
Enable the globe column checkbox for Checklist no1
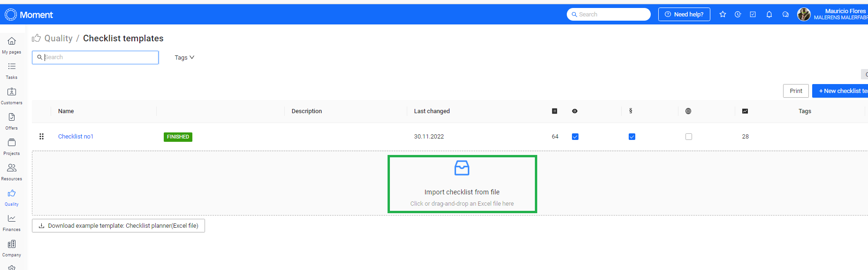point(688,137)
